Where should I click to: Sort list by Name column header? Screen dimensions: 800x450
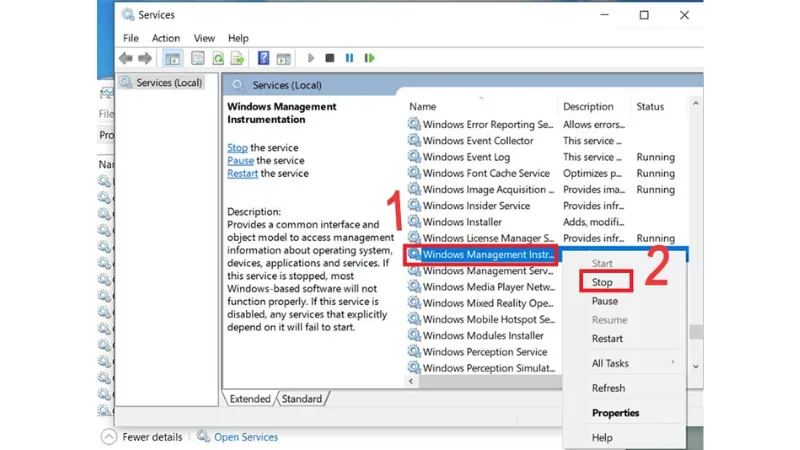tap(423, 106)
